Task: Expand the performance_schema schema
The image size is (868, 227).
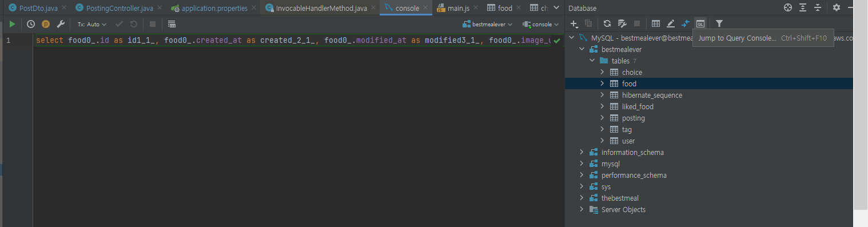Action: tap(582, 176)
